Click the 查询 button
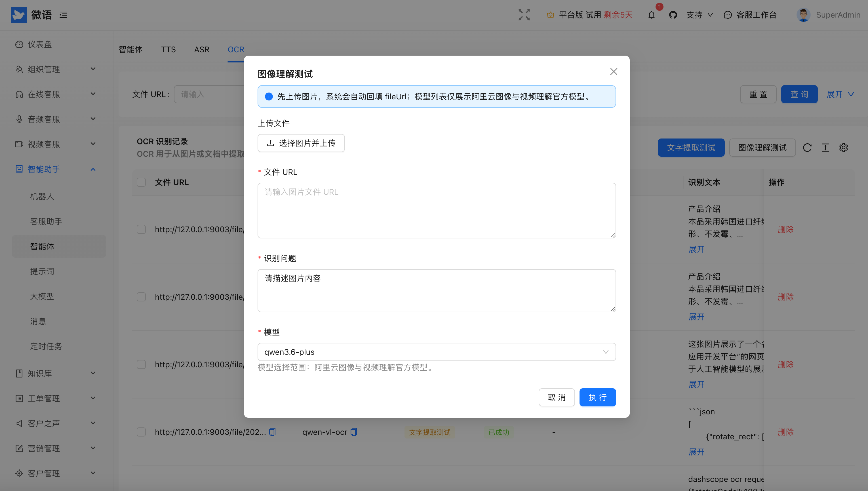Image resolution: width=868 pixels, height=491 pixels. pyautogui.click(x=799, y=94)
